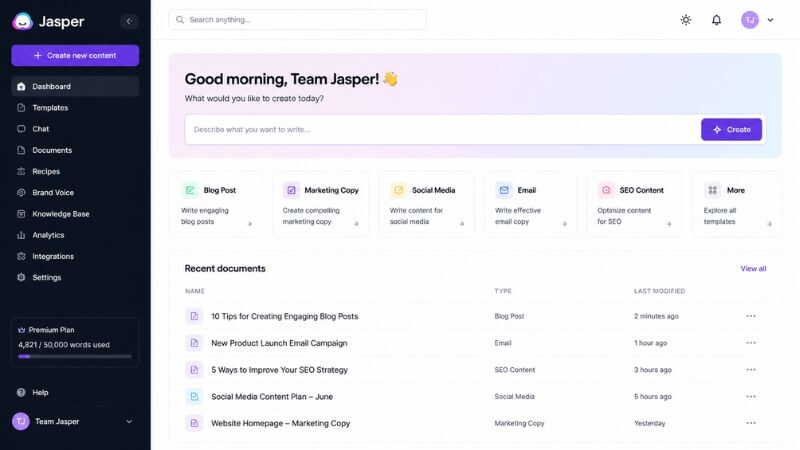Click the Social Media card icon
Viewport: 800px width, 450px height.
398,190
